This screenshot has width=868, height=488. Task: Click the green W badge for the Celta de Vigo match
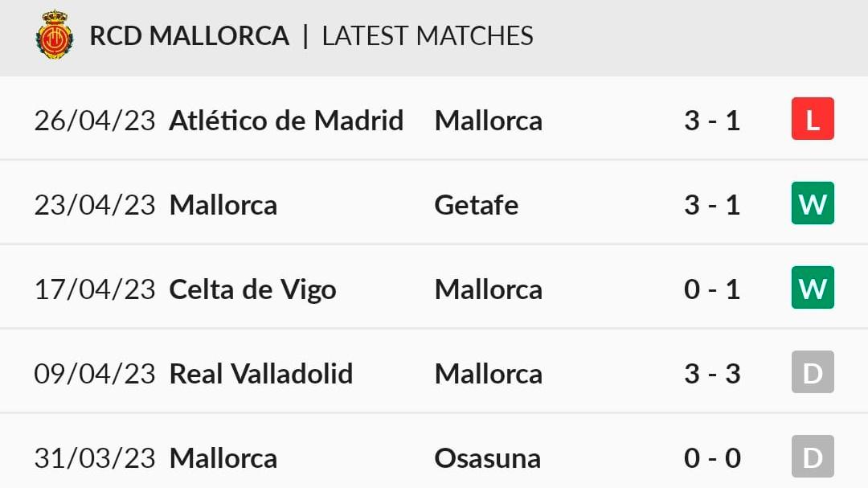click(813, 288)
